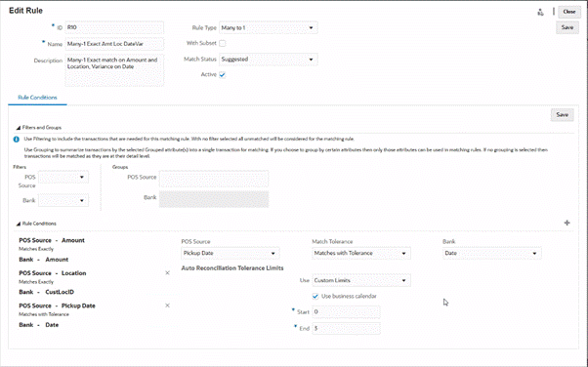This screenshot has width=588, height=367.
Task: Click the Close button
Action: 568,12
